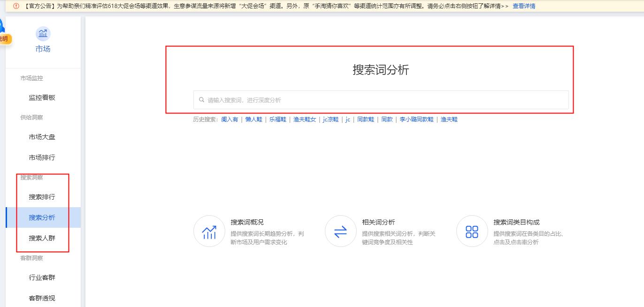Click the search input field for 搜索词分析
Screen dimensions: 644x307
381,99
